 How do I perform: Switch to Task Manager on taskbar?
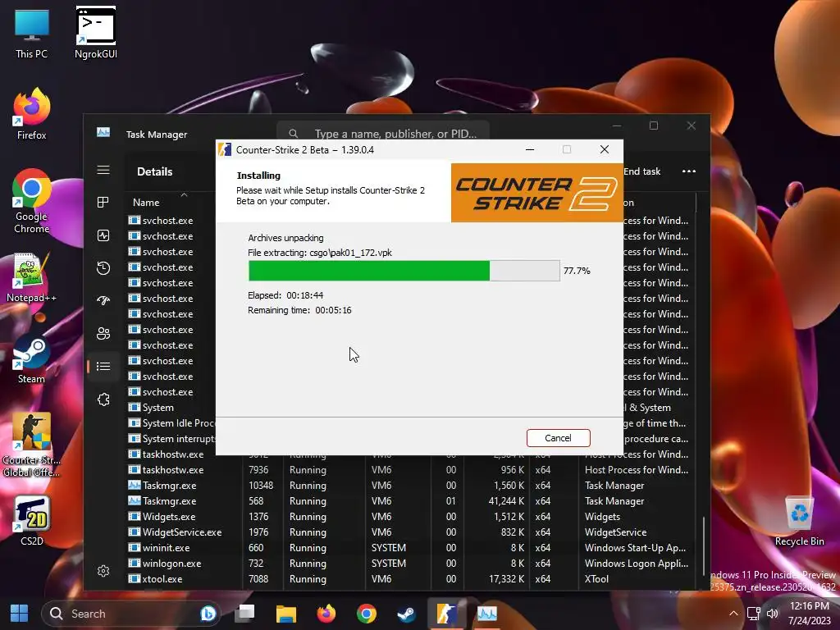click(x=487, y=614)
